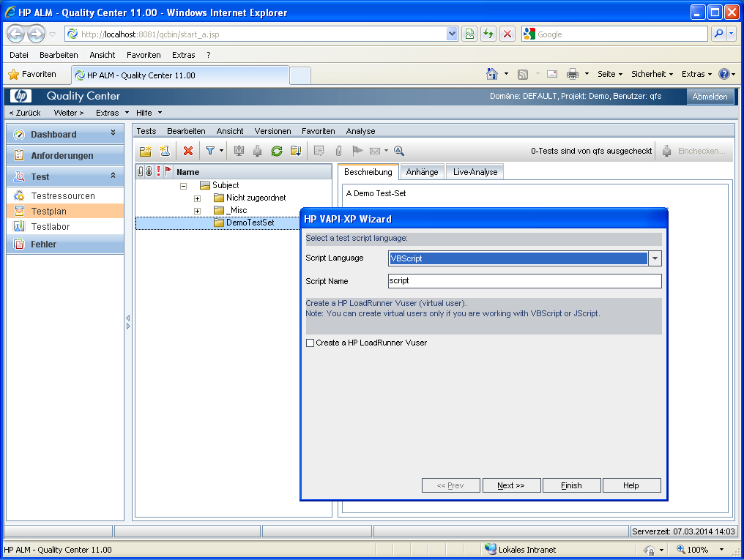Image resolution: width=744 pixels, height=560 pixels.
Task: Open the Versionen menu
Action: (x=273, y=131)
